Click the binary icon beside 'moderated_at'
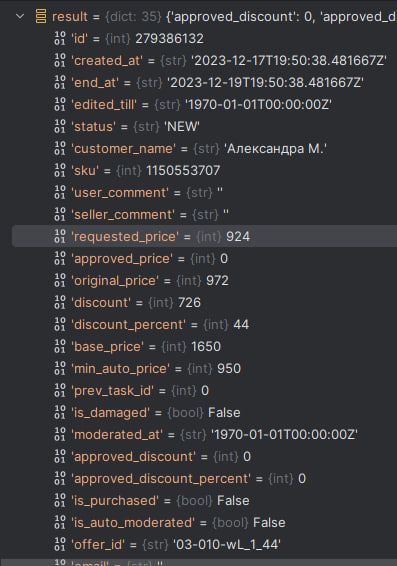Viewport: 397px width, 566px height. (60, 435)
